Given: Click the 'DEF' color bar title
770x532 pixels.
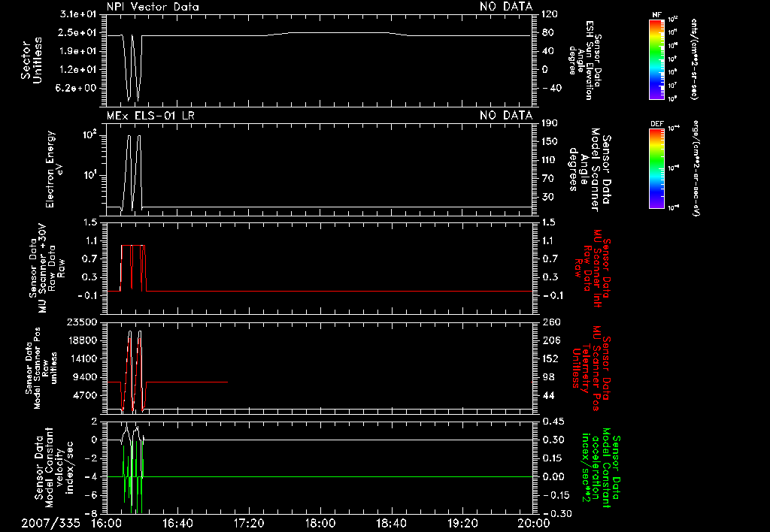Looking at the screenshot, I should (656, 124).
